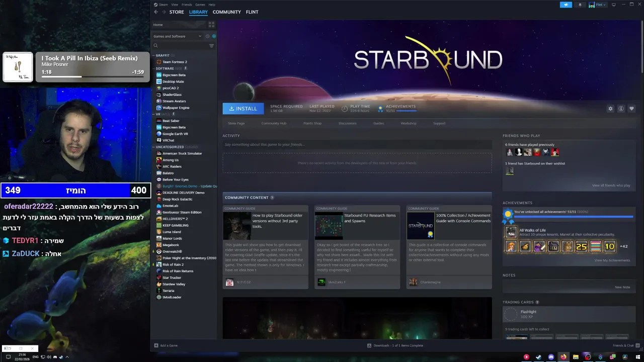Add Starbound to favorites heart
This screenshot has width=644, height=362.
[631, 109]
